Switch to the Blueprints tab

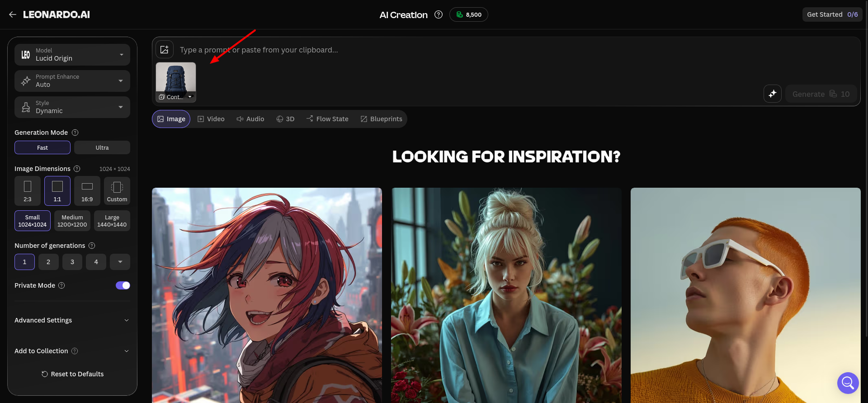click(x=382, y=119)
